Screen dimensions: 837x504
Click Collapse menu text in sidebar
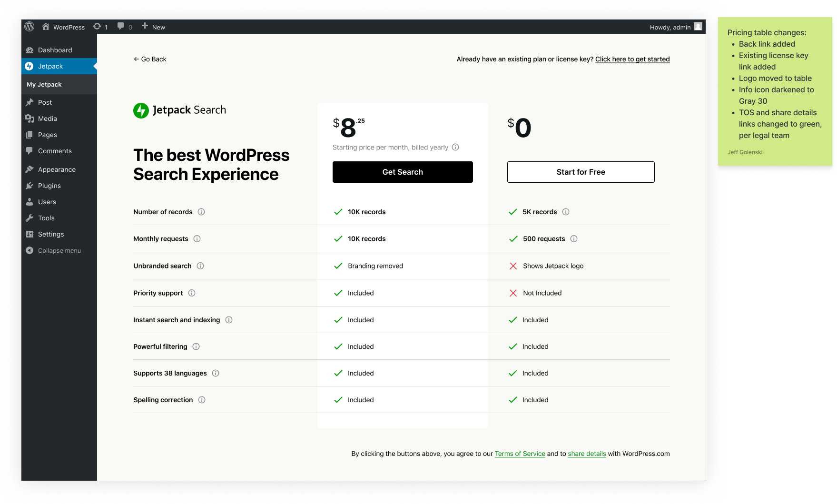[59, 250]
